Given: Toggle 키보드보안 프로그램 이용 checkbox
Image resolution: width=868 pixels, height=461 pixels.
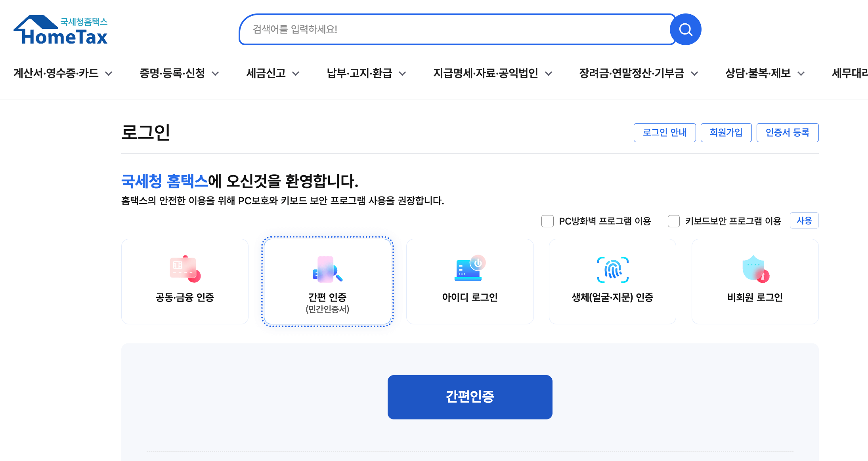Looking at the screenshot, I should 673,221.
